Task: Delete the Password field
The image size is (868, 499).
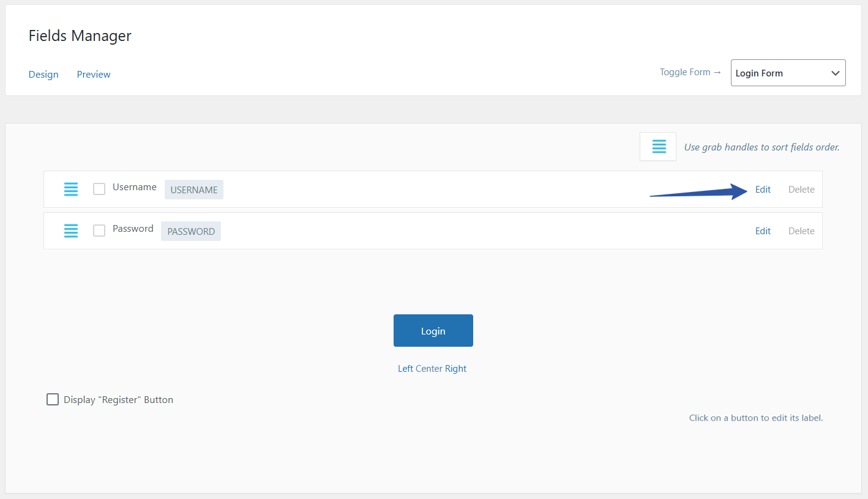Action: (801, 231)
